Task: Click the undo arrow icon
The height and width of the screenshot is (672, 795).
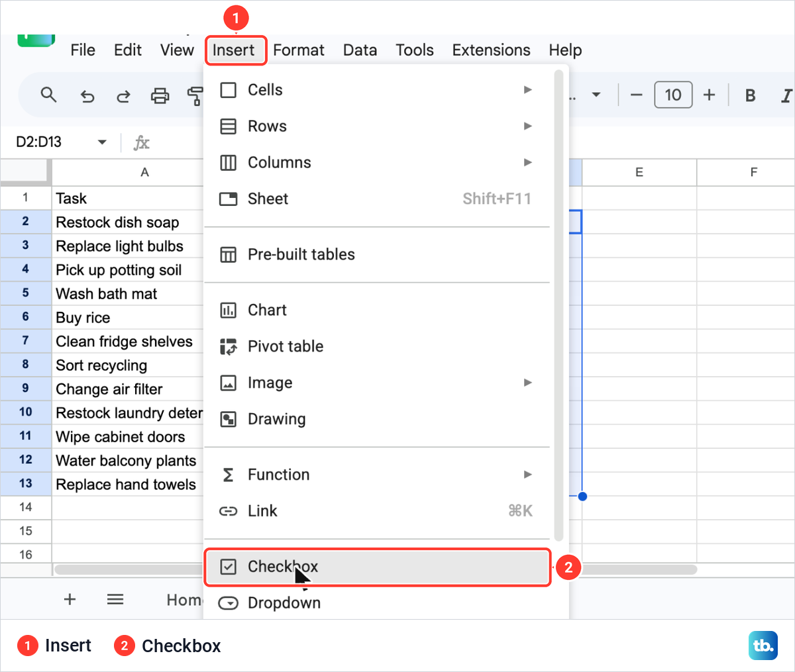Action: 87,96
